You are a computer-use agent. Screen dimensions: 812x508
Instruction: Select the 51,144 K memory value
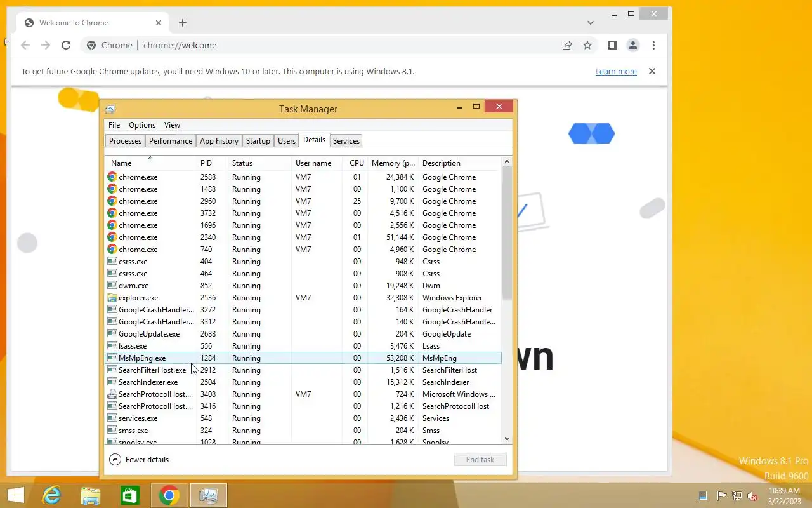[x=400, y=237]
